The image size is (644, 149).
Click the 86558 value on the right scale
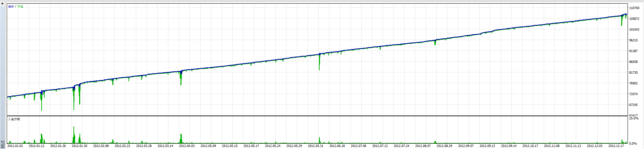[x=634, y=62]
